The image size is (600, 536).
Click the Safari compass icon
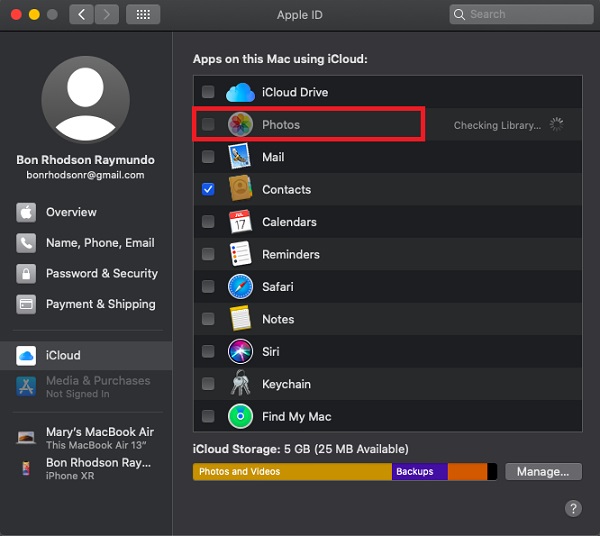click(x=240, y=286)
